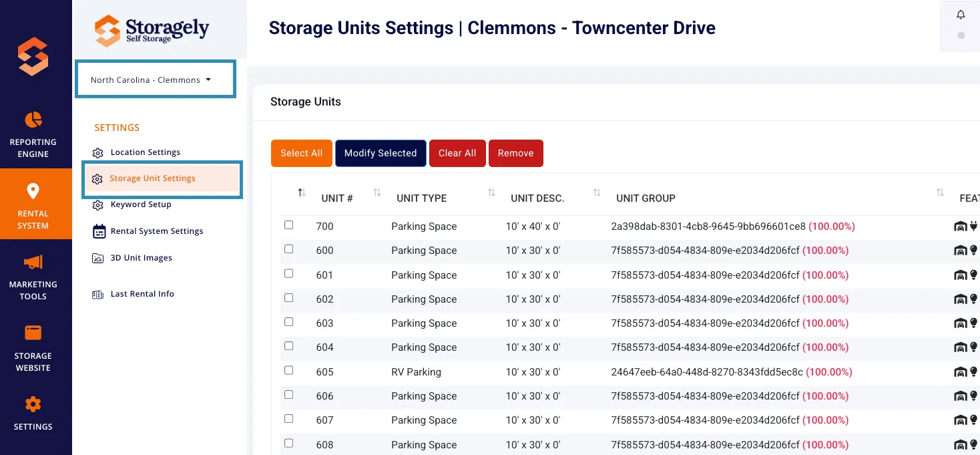Click the Last Rental Info building icon
This screenshot has width=980, height=455.
pos(98,294)
